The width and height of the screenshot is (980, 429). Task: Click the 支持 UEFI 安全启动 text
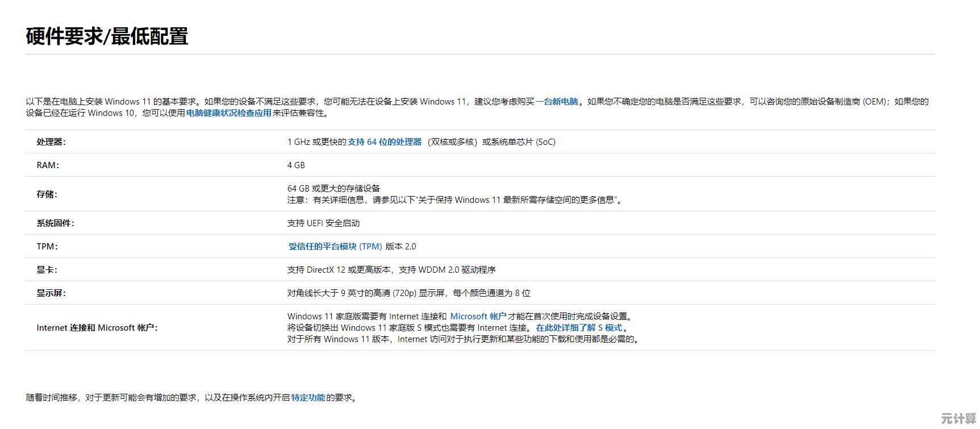point(323,223)
